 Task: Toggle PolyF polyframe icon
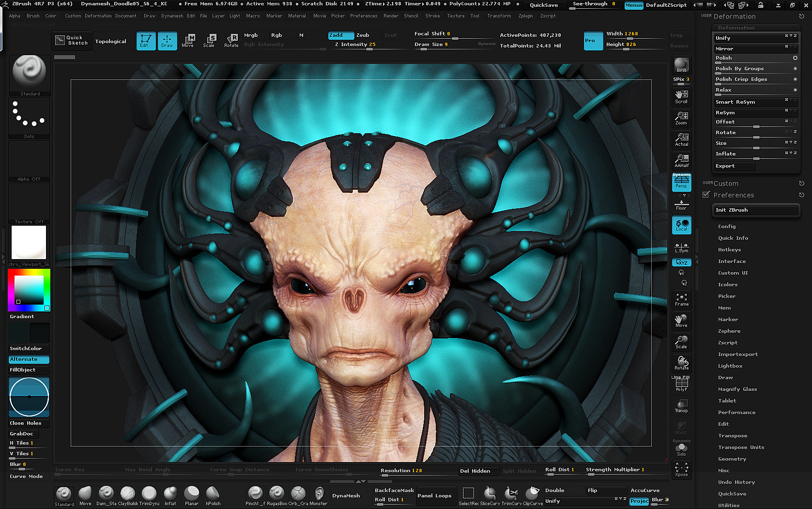point(681,385)
